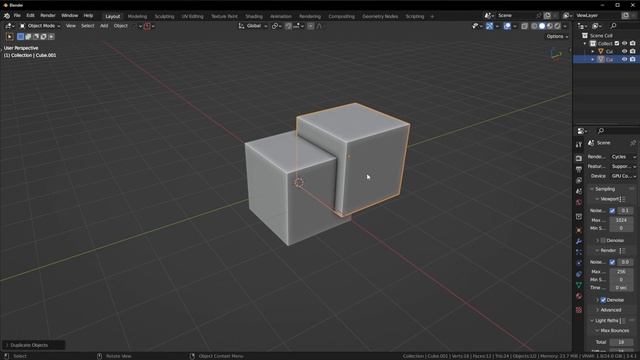This screenshot has width=640, height=360.
Task: Switch to material preview shading
Action: [550, 26]
